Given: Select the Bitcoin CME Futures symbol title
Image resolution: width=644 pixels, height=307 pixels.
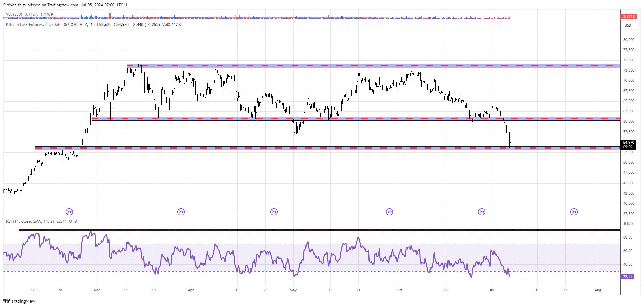Looking at the screenshot, I should tap(25, 25).
